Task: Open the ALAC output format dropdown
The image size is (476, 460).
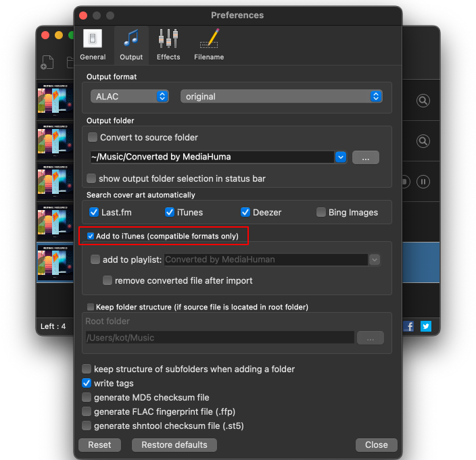Action: click(x=130, y=97)
